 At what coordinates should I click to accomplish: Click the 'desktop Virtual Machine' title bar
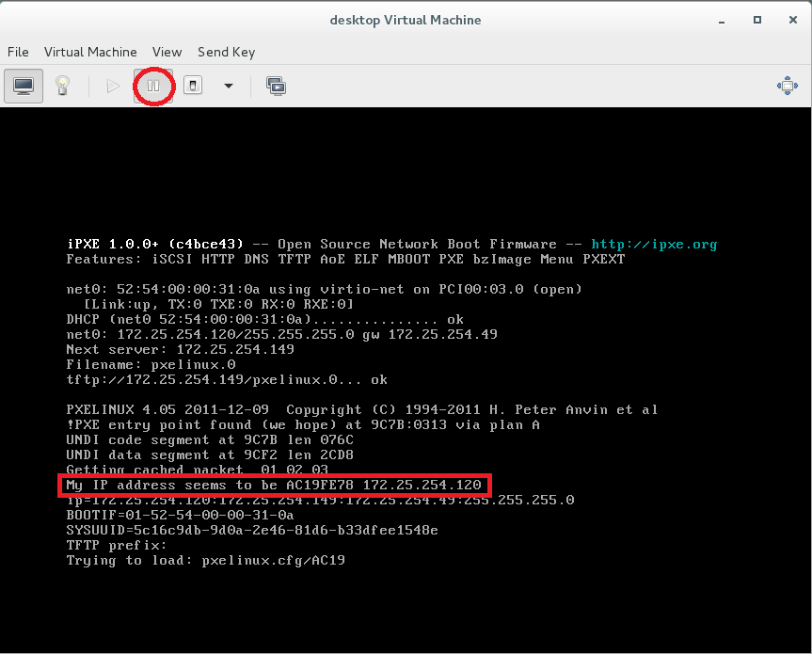pyautogui.click(x=406, y=20)
